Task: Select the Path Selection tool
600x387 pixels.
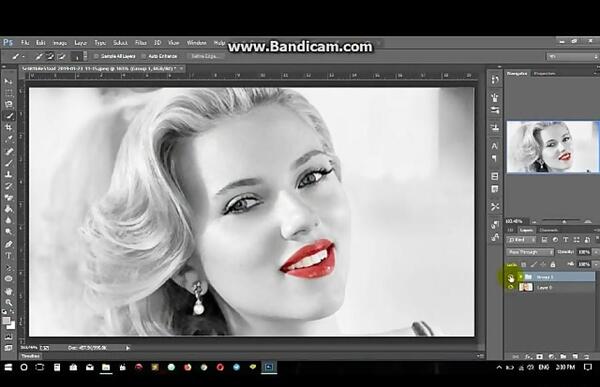Action: point(8,268)
